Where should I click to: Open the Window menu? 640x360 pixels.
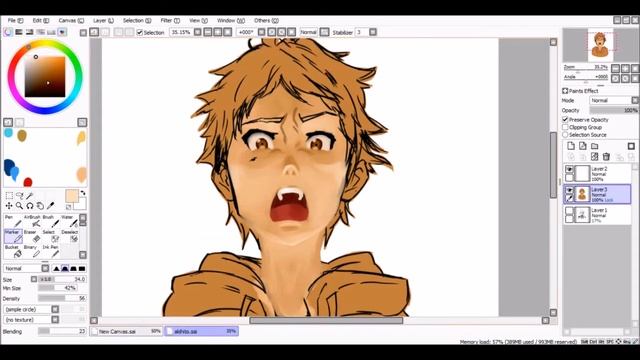click(x=231, y=20)
